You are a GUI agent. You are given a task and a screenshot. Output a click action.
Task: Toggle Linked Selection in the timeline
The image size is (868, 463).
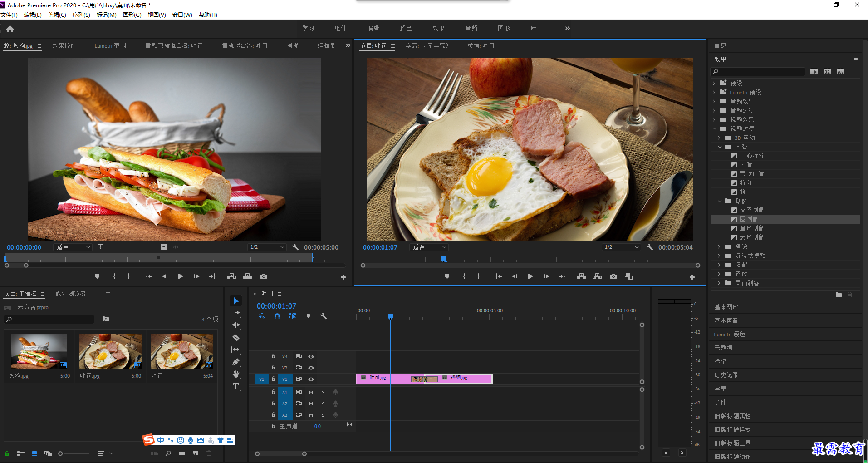[x=293, y=316]
